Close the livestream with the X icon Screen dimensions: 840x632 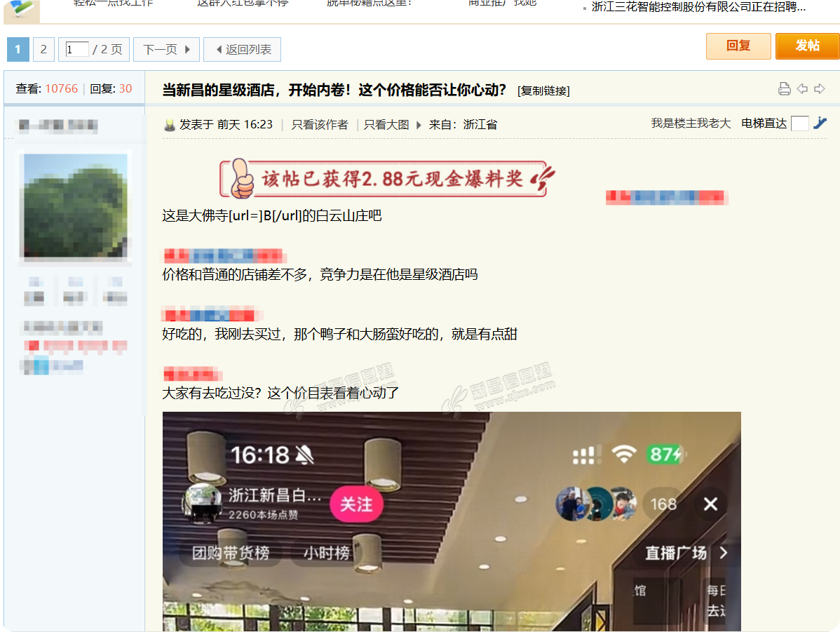click(x=710, y=504)
